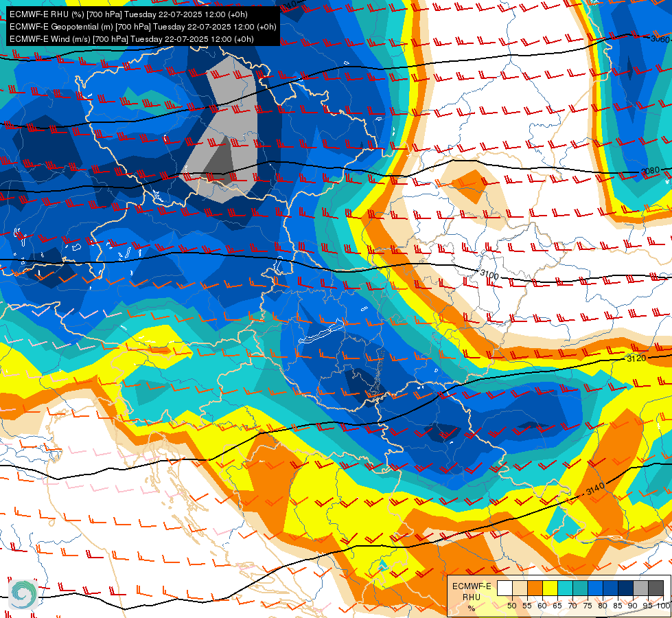
Task: Click the legend value 75
Action: coord(588,606)
